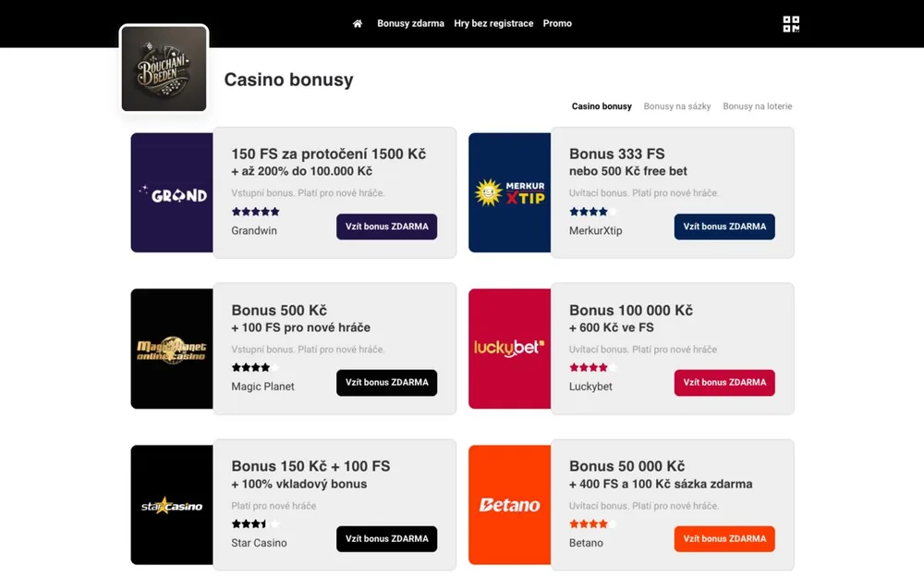The image size is (924, 578).
Task: Click the 'Luckybet' casino name
Action: 590,387
